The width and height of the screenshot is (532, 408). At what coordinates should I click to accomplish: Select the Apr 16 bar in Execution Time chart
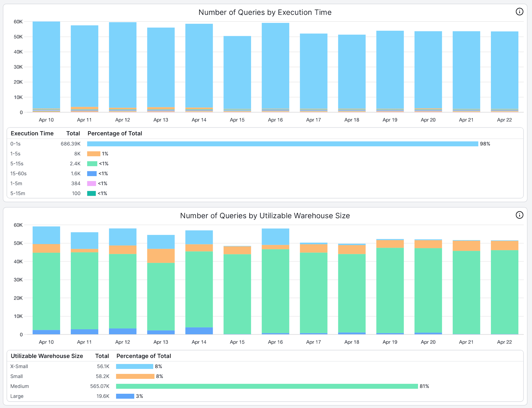coord(275,67)
